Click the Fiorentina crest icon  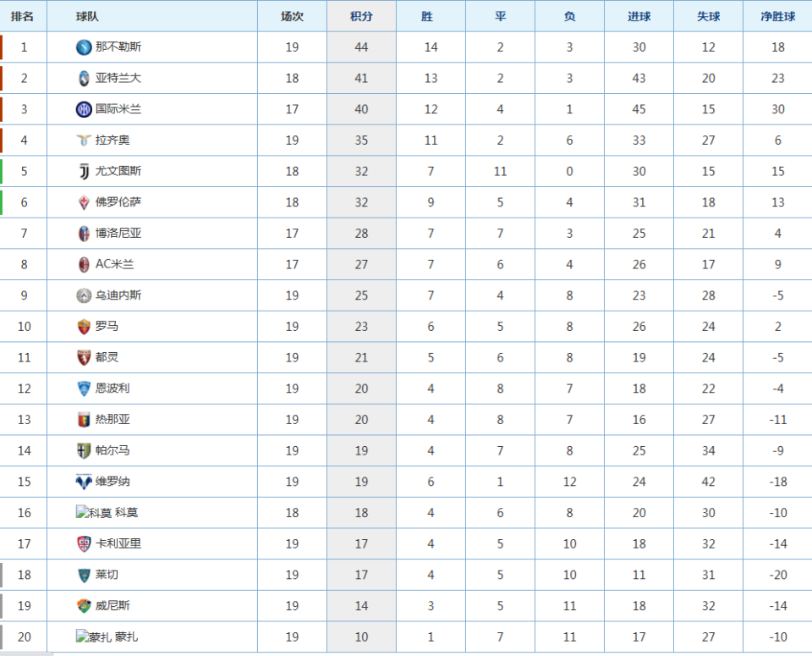pyautogui.click(x=84, y=202)
